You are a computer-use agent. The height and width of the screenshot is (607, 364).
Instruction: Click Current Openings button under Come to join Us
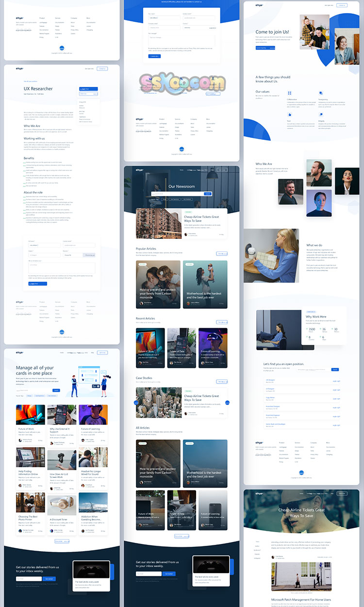click(x=265, y=48)
